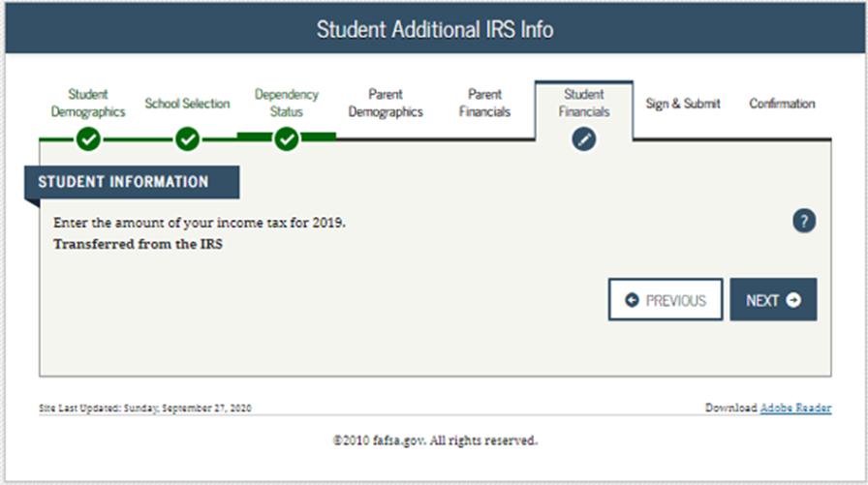Click the Student Information section banner
The height and width of the screenshot is (485, 868).
click(x=132, y=182)
